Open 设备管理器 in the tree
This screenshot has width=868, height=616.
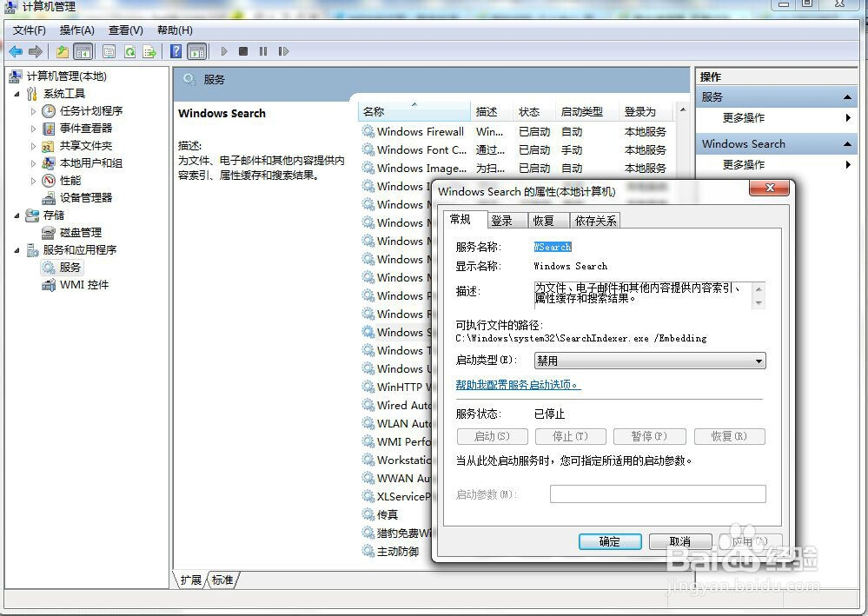coord(86,197)
